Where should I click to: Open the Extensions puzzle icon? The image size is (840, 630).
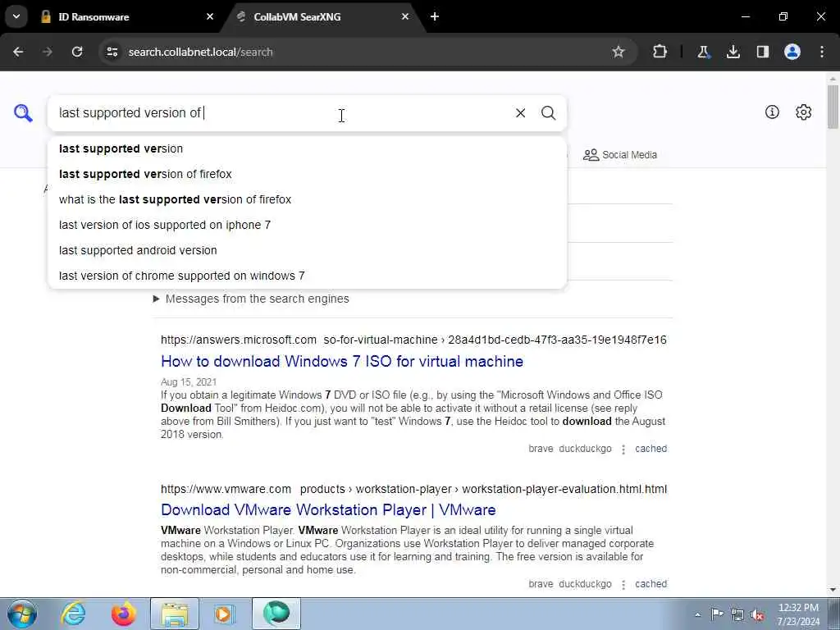[660, 52]
